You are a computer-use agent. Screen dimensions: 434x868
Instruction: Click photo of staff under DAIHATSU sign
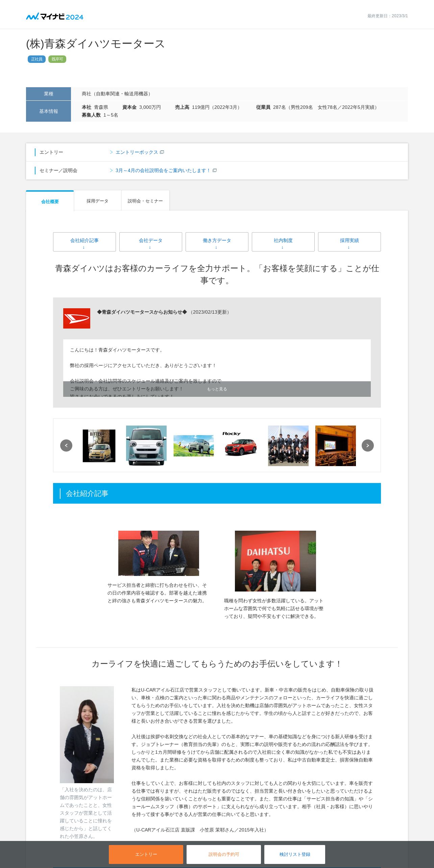(275, 561)
